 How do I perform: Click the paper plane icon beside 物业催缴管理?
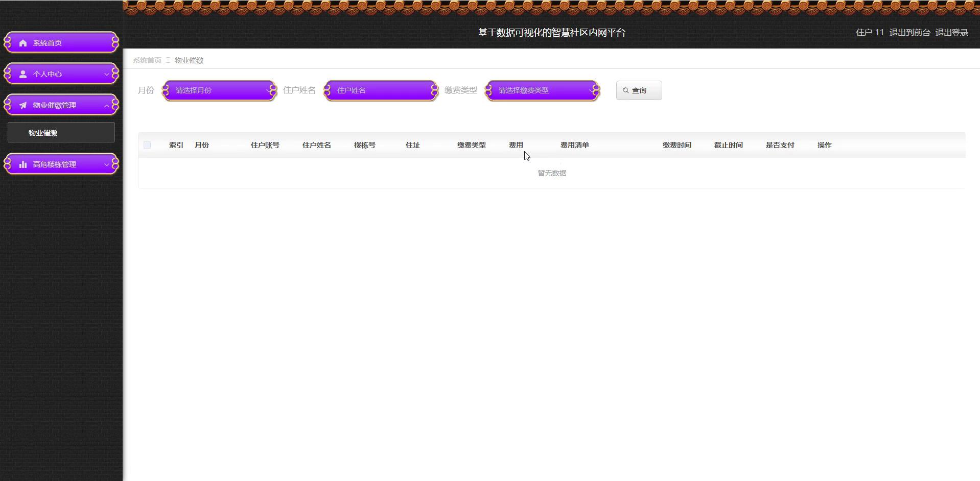pyautogui.click(x=23, y=105)
